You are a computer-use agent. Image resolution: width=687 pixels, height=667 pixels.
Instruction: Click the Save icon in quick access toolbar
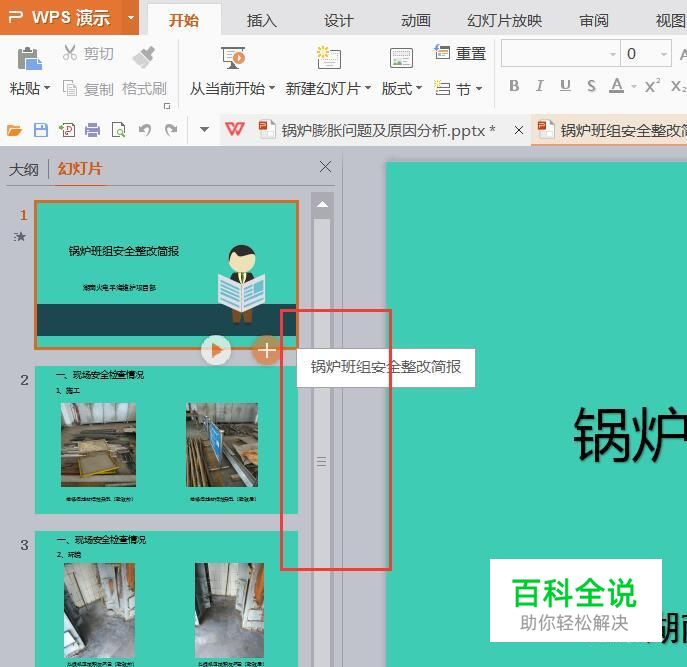click(x=41, y=130)
